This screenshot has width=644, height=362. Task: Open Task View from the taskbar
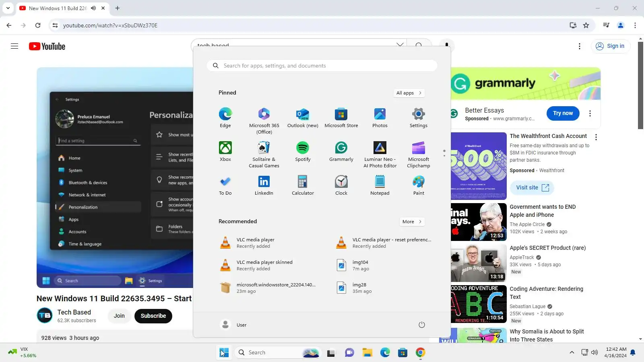331,353
